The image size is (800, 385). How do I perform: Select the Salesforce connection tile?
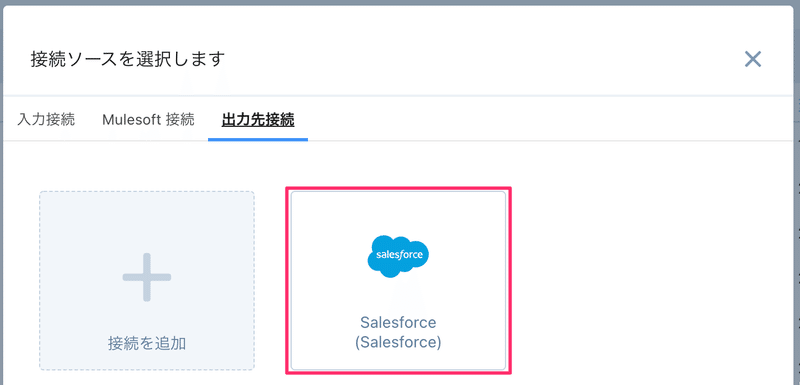(398, 280)
